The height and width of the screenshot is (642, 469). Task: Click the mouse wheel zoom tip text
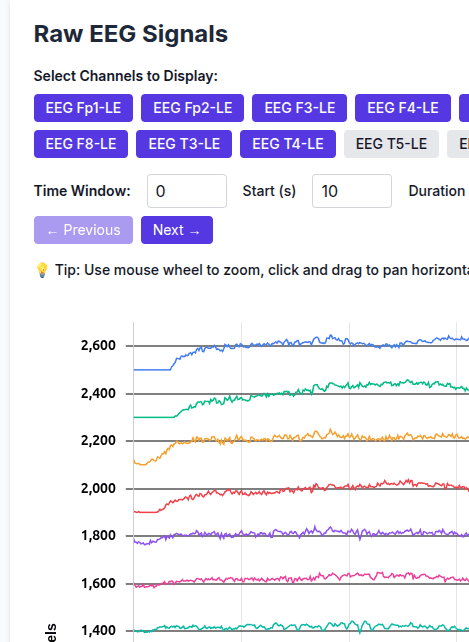click(x=262, y=270)
